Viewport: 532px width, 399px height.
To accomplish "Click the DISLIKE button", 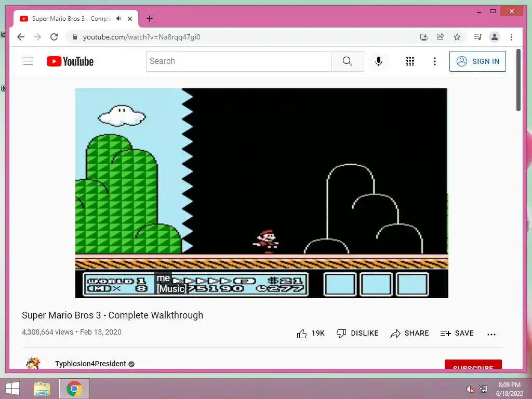I will point(357,334).
